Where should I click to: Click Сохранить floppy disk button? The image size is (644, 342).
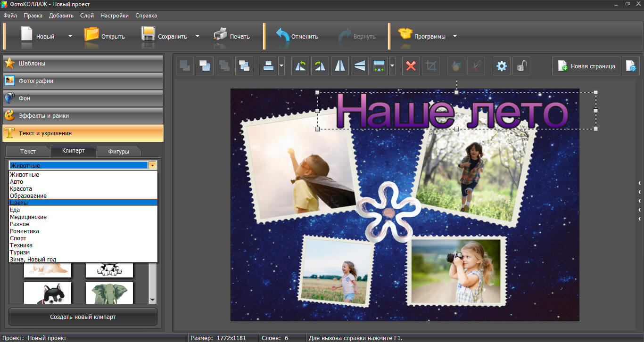[x=165, y=36]
